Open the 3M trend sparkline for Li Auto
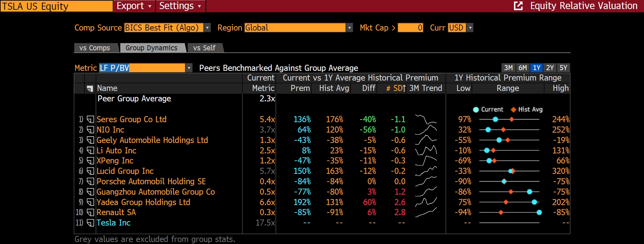This screenshot has width=644, height=244. [x=426, y=151]
